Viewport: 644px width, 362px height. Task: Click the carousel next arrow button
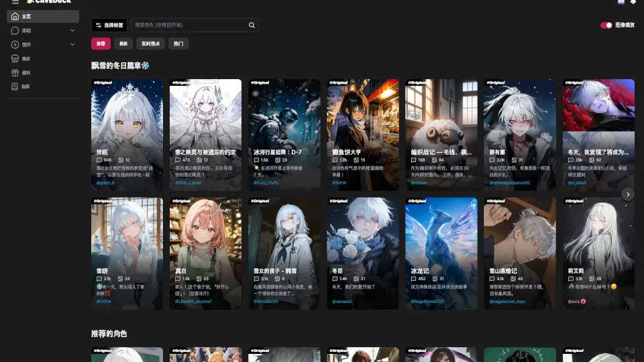point(627,194)
